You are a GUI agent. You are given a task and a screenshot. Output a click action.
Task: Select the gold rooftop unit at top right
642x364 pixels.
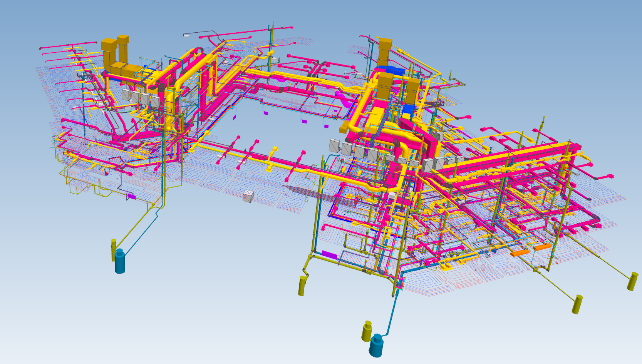coord(385,52)
